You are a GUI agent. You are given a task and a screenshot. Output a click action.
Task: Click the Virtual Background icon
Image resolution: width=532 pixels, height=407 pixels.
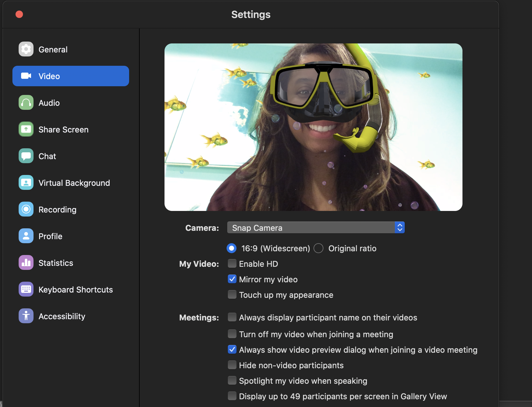coord(26,182)
